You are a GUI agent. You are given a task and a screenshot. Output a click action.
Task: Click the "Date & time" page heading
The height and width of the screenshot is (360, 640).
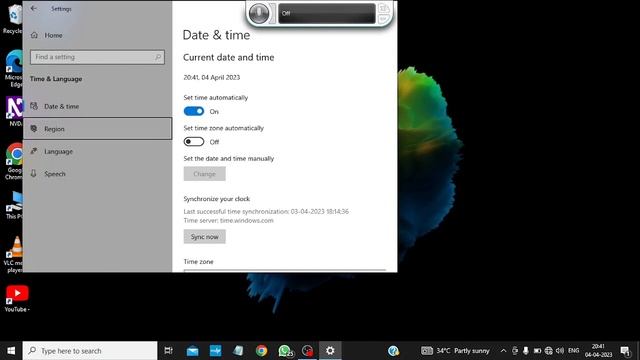216,35
